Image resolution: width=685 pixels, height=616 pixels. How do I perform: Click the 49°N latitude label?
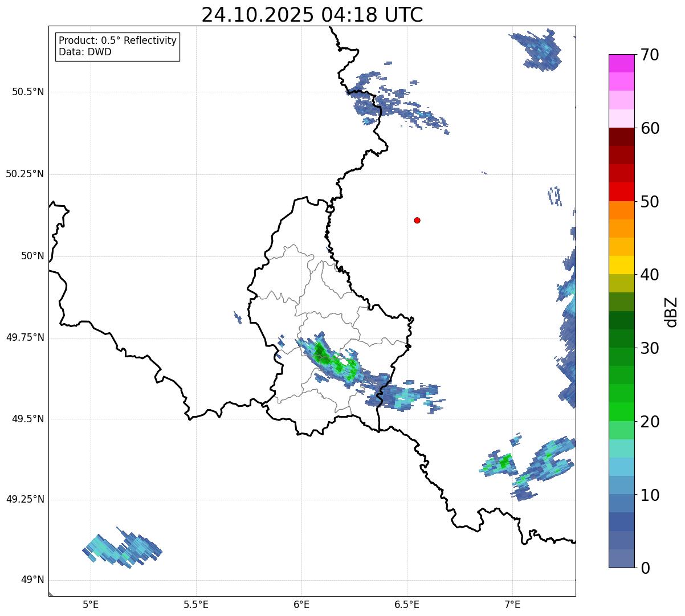32,580
